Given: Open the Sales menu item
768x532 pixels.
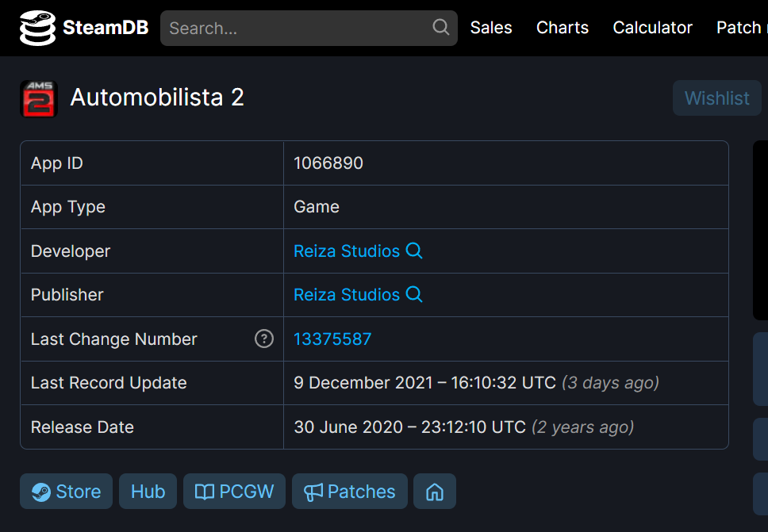Looking at the screenshot, I should point(491,28).
